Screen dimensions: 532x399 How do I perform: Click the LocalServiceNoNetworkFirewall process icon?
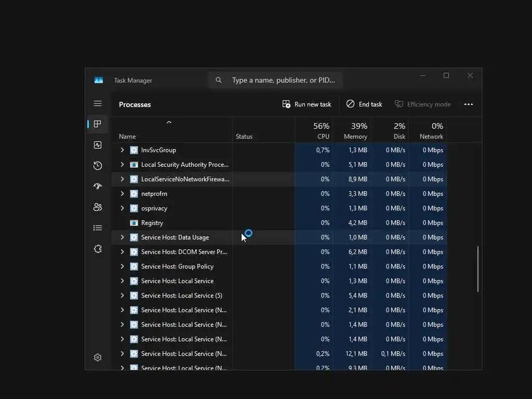pyautogui.click(x=134, y=179)
